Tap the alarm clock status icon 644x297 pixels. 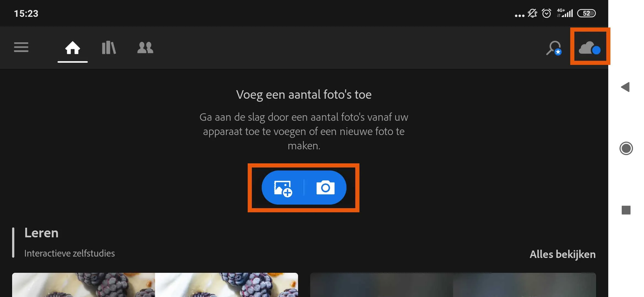point(547,13)
